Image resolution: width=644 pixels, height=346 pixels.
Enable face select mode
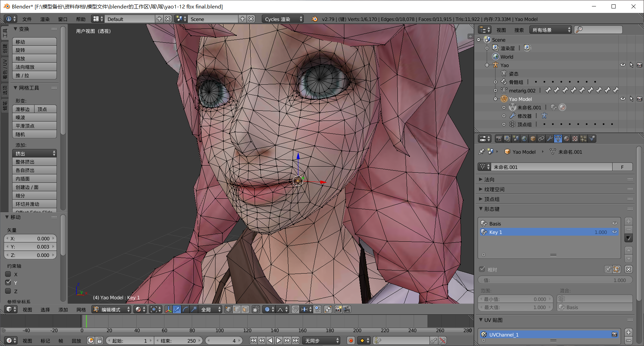pyautogui.click(x=246, y=309)
